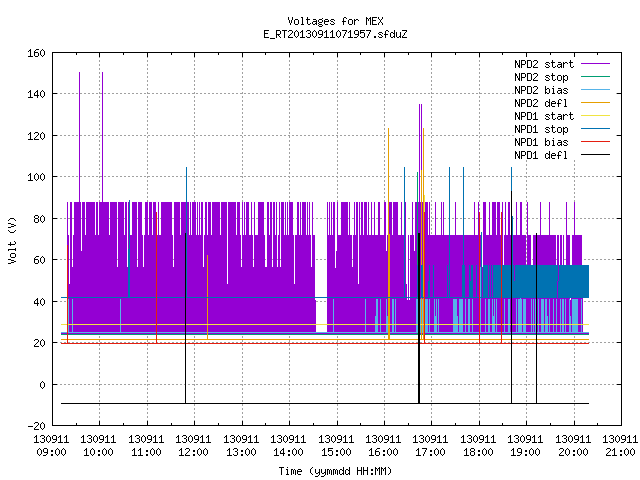Image resolution: width=640 pixels, height=480 pixels.
Task: Click the y-axis tick label 60
Action: (40, 260)
